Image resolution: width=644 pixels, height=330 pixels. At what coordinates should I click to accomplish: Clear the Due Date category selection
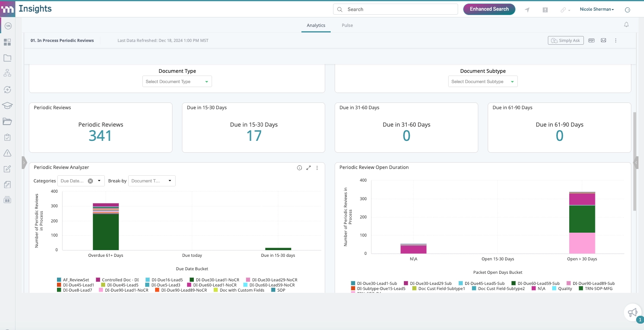pyautogui.click(x=90, y=181)
